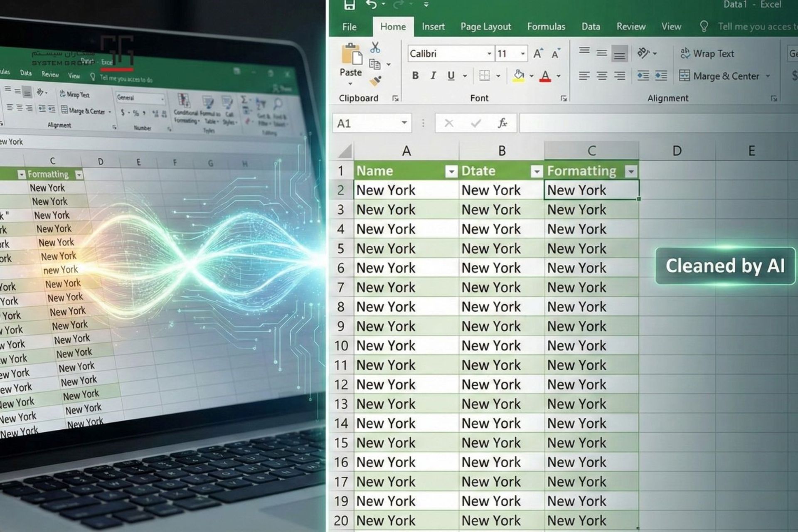Open the Formulas ribbon tab
The height and width of the screenshot is (532, 798).
(546, 27)
